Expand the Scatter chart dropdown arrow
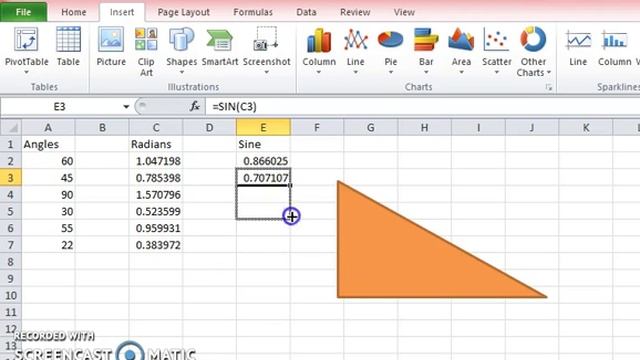This screenshot has width=640, height=360. 497,73
